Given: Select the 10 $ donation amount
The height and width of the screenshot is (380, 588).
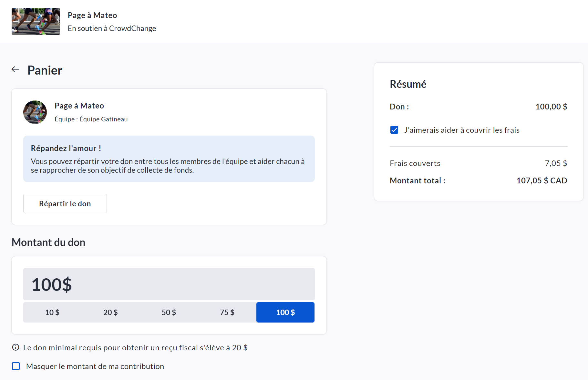Looking at the screenshot, I should click(52, 312).
